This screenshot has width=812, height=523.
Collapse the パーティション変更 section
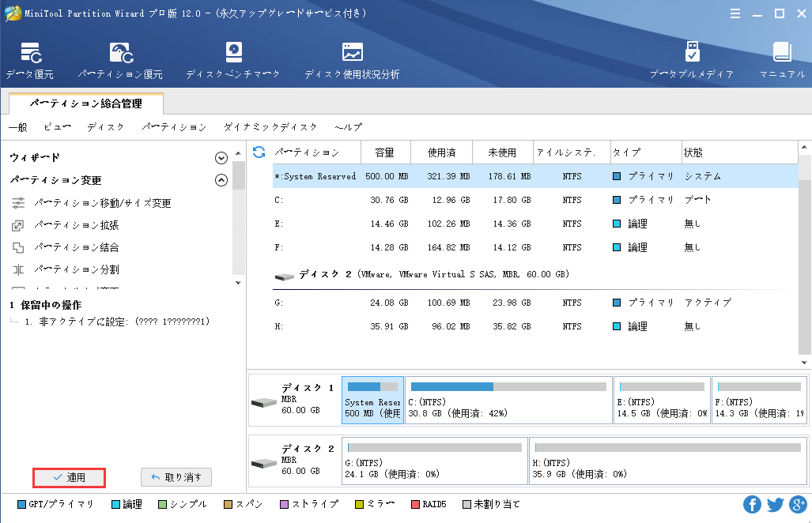point(221,179)
